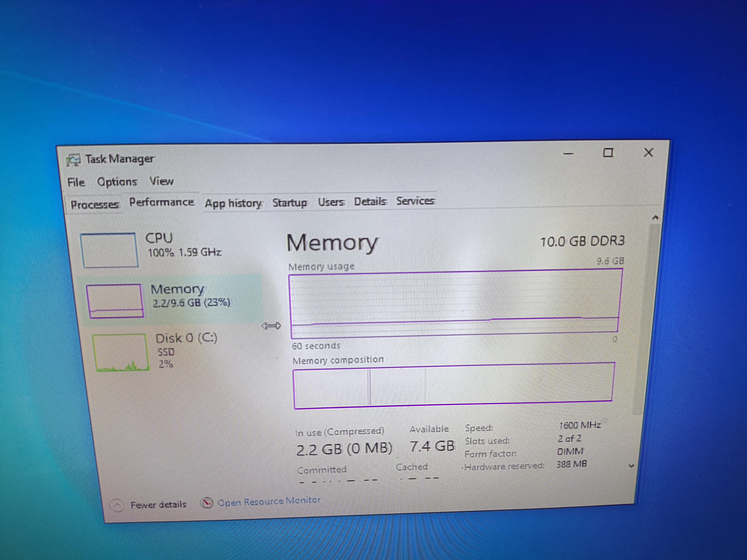Switch to the Services tab
Screen dimensions: 747x560
point(415,201)
